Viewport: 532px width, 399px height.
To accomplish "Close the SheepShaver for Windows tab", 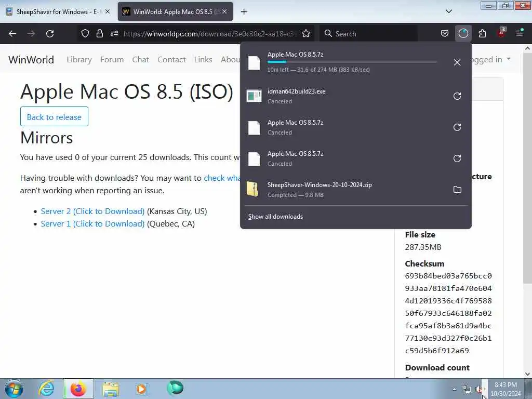I will [x=108, y=11].
